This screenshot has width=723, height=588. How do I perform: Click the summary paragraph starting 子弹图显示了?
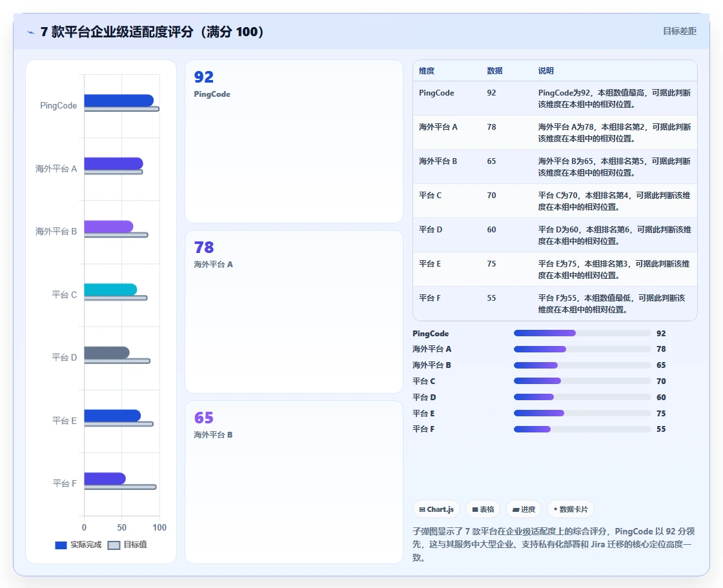click(x=553, y=544)
